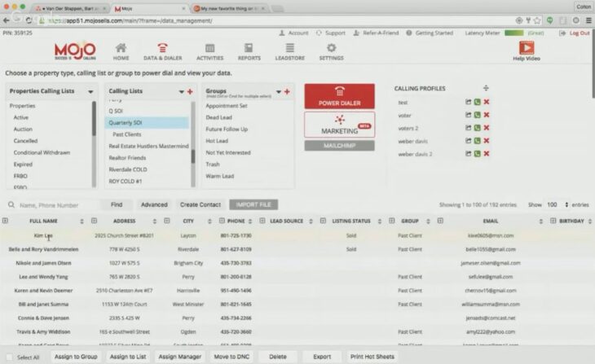This screenshot has height=364, width=595.
Task: Click the Name, Phone Number search field
Action: coord(55,205)
